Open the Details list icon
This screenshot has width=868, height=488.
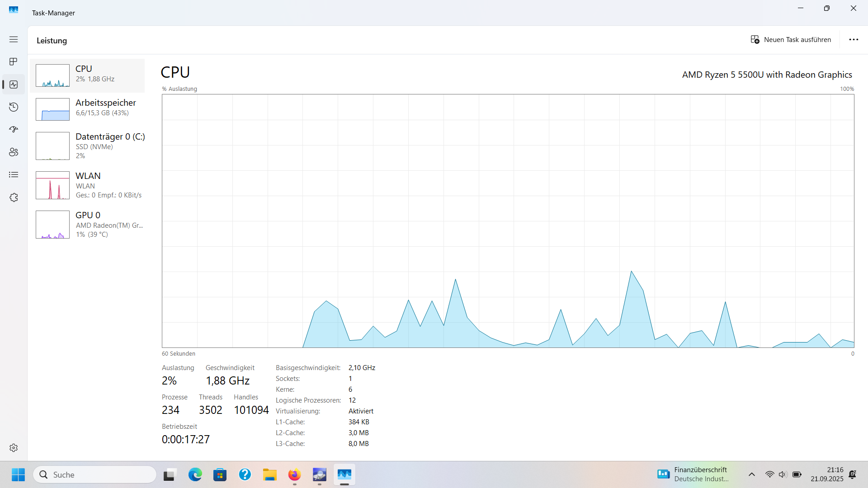14,175
